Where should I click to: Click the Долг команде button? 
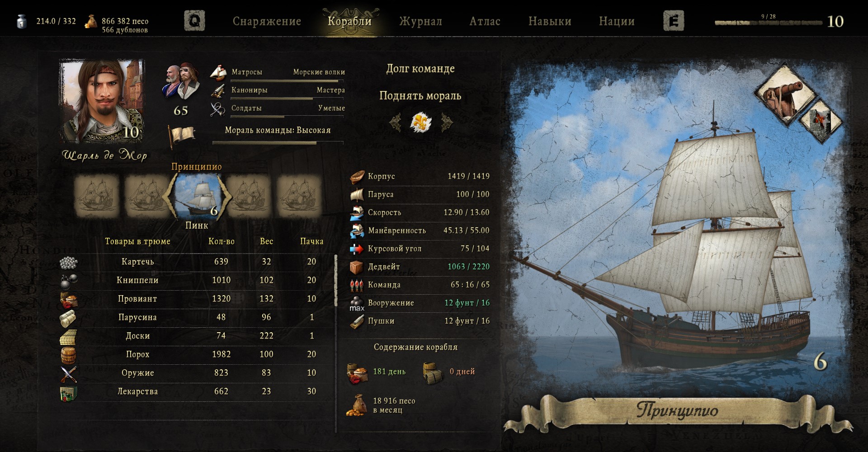[420, 69]
